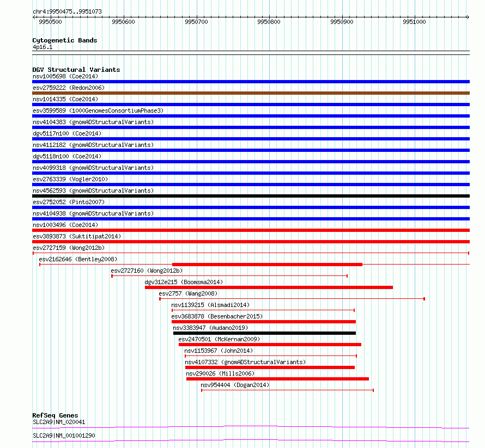Viewport: 485px width, 448px height.
Task: Open the nsv1014335 (Coe2014) label
Action: pyautogui.click(x=65, y=99)
